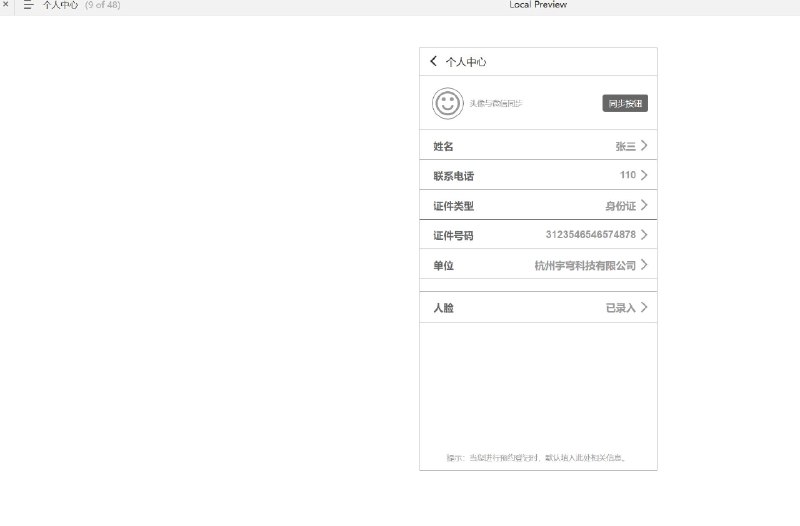Open the 证件号码 row chevron
The width and height of the screenshot is (800, 526).
click(644, 235)
